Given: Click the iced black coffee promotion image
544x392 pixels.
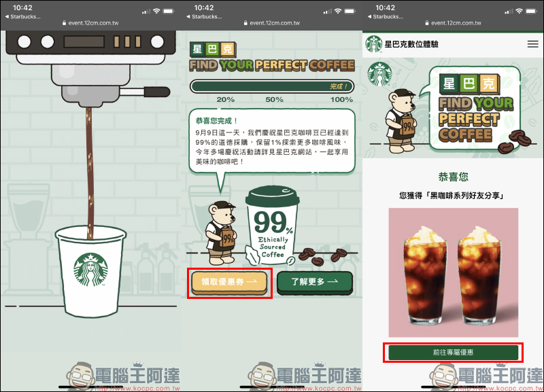Looking at the screenshot, I should (x=453, y=272).
